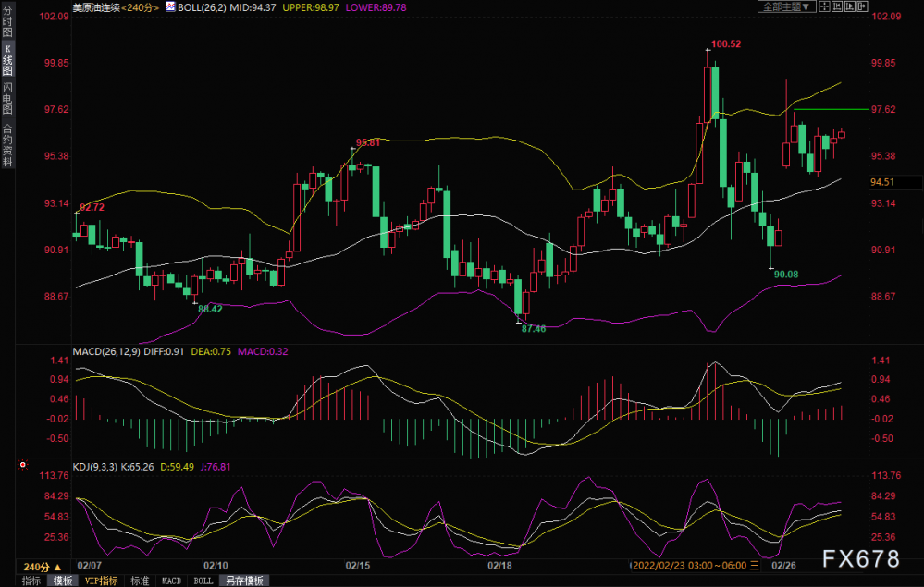This screenshot has height=587, width=924.
Task: Click the crosshair cursor icon
Action: (824, 6)
